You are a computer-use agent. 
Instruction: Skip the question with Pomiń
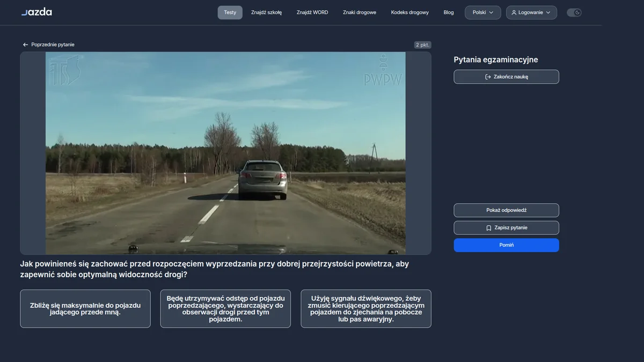point(506,245)
